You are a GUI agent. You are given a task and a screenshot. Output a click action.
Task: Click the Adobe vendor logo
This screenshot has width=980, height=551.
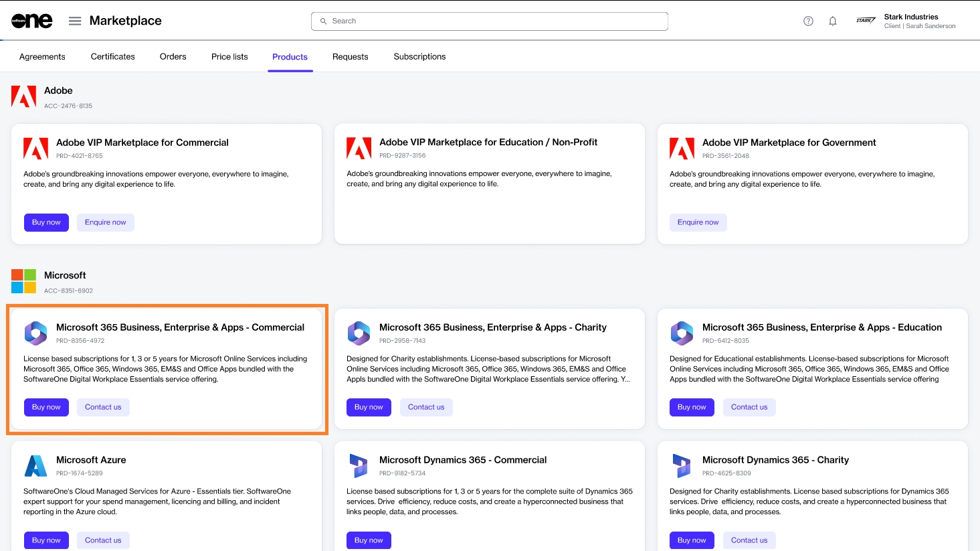pyautogui.click(x=23, y=96)
